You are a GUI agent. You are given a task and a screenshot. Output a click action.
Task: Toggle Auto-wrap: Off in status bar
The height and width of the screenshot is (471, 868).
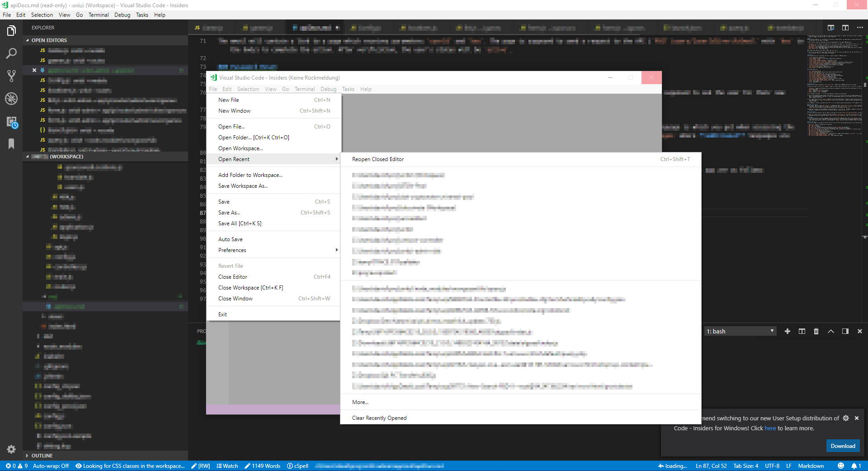pyautogui.click(x=51, y=466)
